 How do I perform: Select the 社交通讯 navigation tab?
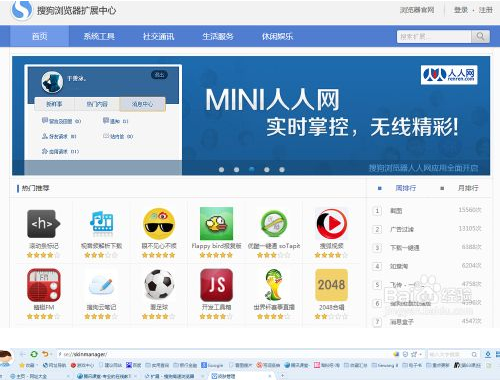pos(159,36)
